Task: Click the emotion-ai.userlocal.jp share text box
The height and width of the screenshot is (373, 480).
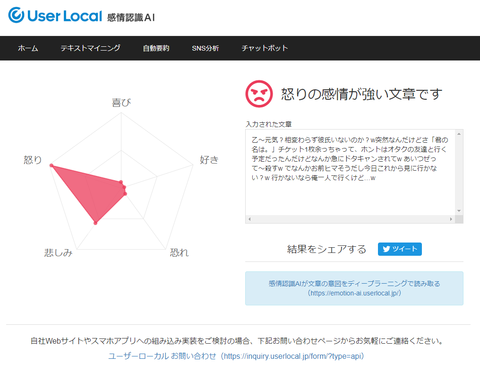Action: point(354,288)
